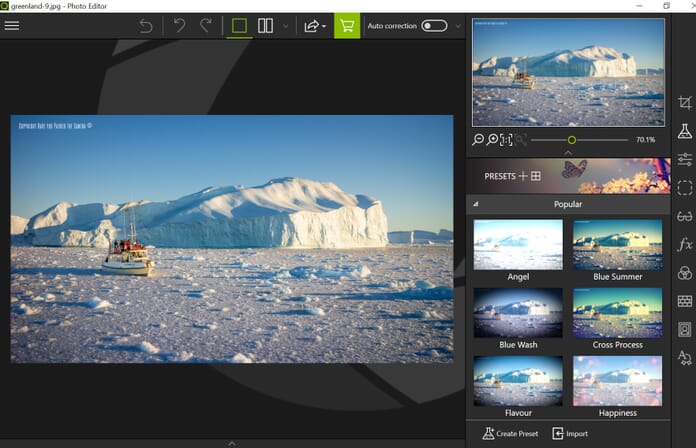The image size is (696, 448).
Task: Set zoom to 1:1 actual size
Action: coord(506,140)
